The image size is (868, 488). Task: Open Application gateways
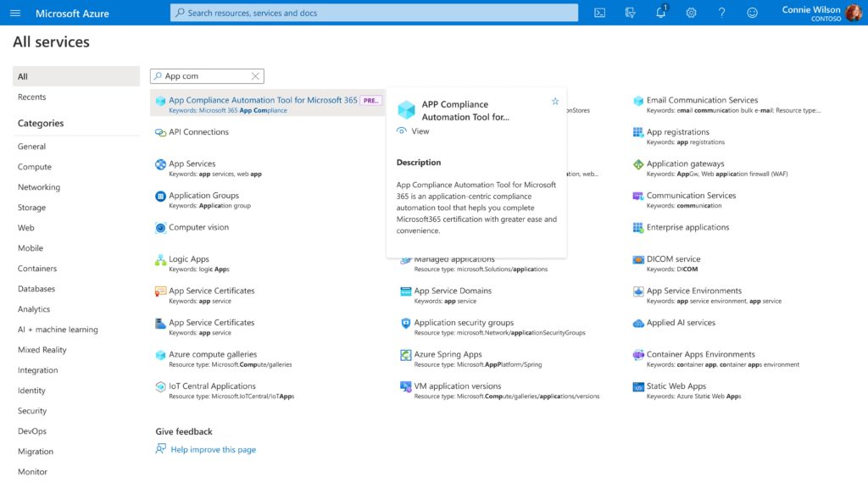[x=687, y=164]
